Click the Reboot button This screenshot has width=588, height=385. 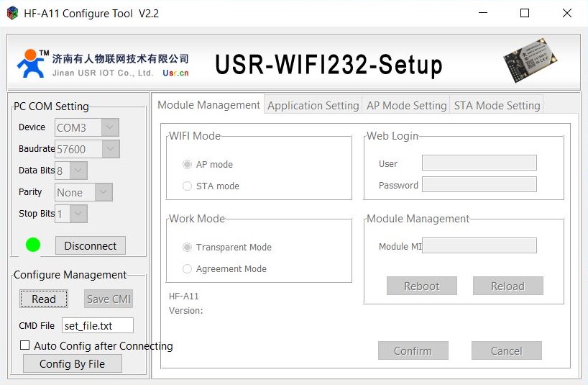click(x=422, y=286)
